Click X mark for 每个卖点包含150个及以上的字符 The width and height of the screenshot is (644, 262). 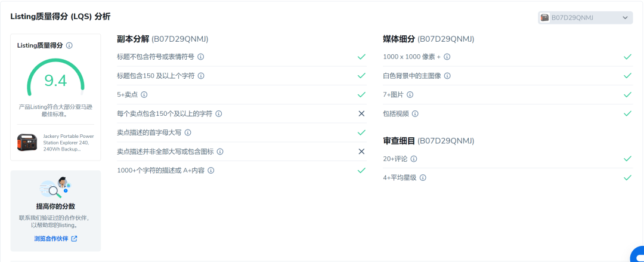coord(361,113)
